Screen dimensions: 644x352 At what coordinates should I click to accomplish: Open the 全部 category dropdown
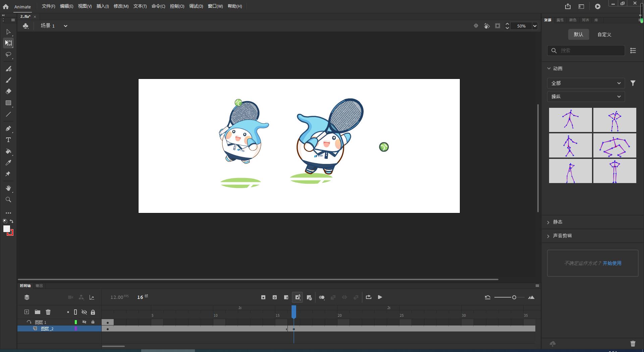[x=586, y=83]
